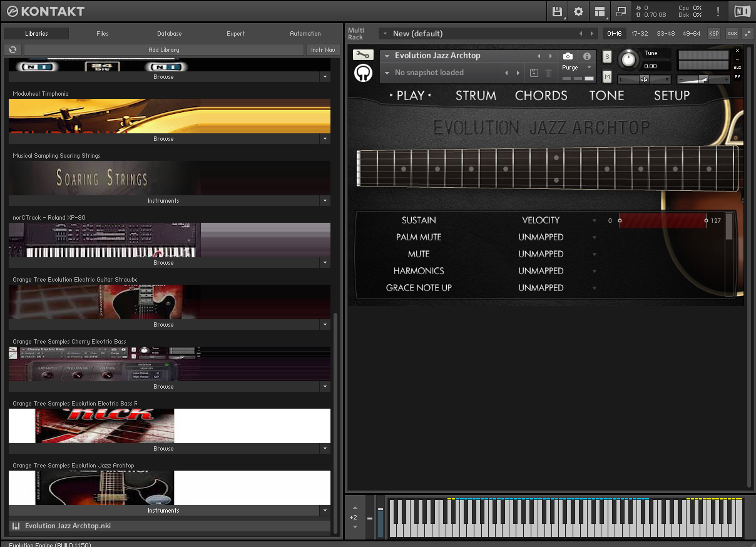756x547 pixels.
Task: Open GRACE NOTE UP unmapped dropdown
Action: pyautogui.click(x=595, y=288)
